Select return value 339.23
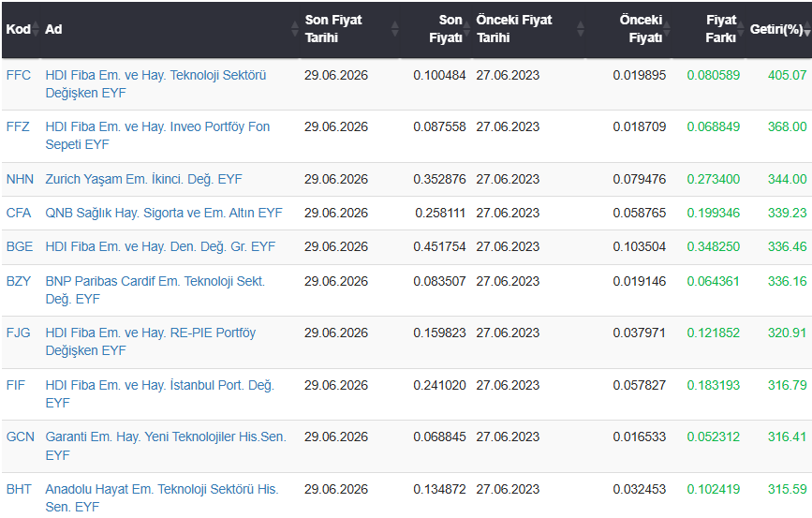This screenshot has height=518, width=812. [x=787, y=213]
